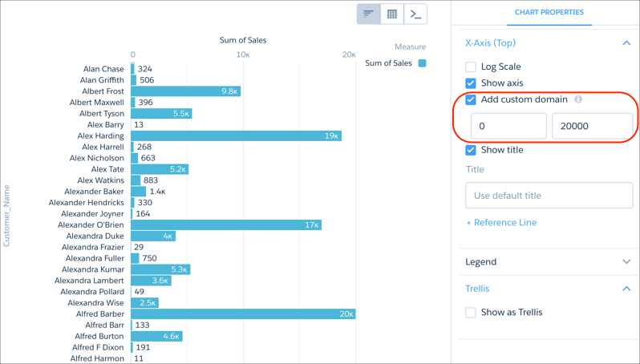Enable the Log Scale checkbox
This screenshot has height=364, width=640.
click(x=471, y=67)
